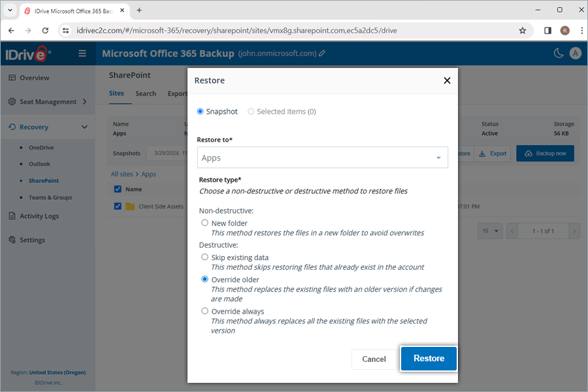Click the Seat Management gear icon
Image resolution: width=588 pixels, height=392 pixels.
13,101
